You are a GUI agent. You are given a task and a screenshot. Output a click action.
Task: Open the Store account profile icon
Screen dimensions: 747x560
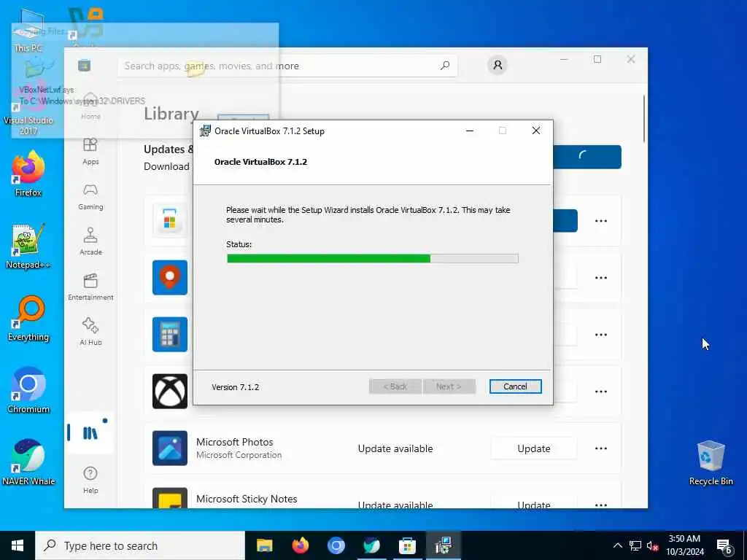point(498,65)
